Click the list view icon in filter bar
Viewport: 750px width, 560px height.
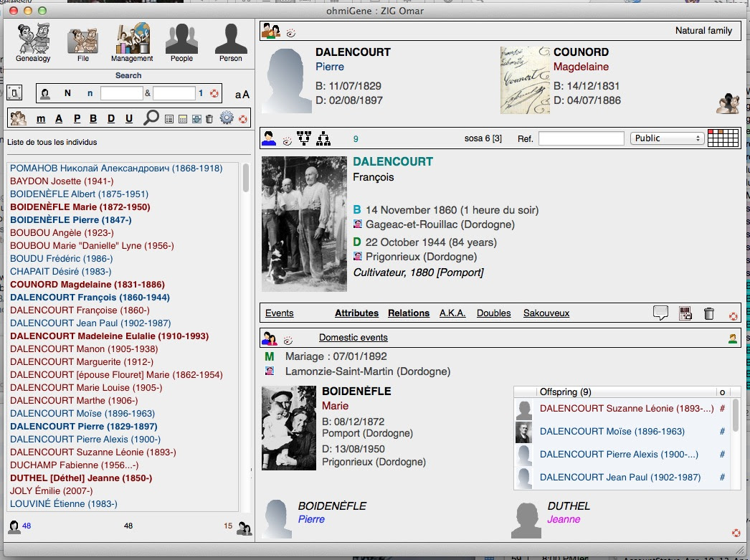click(169, 119)
